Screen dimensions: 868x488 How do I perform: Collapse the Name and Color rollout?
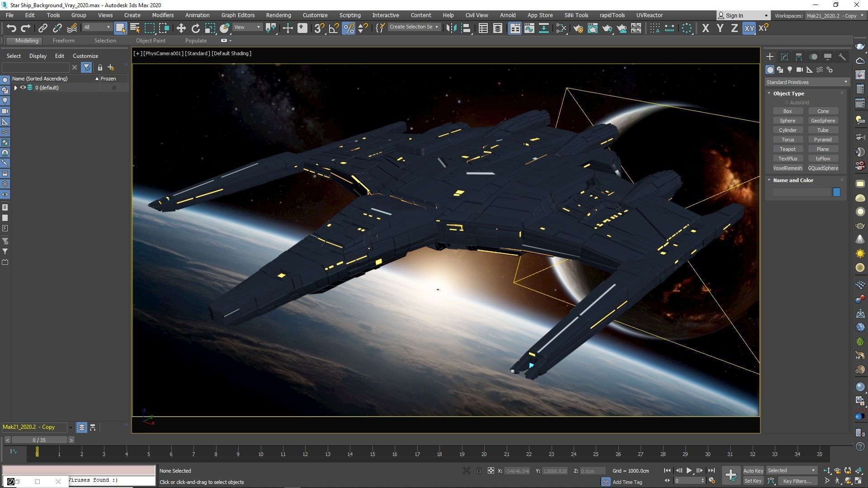click(x=769, y=180)
